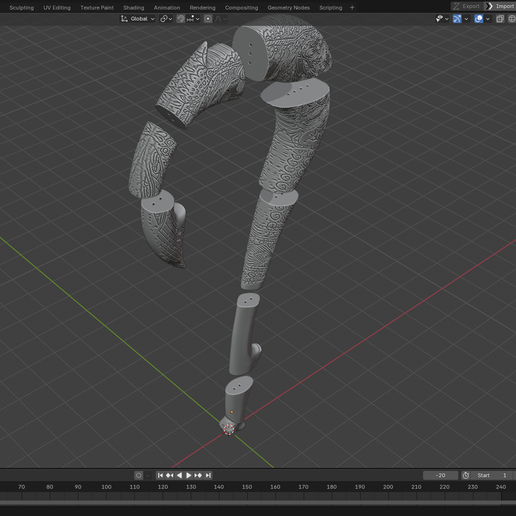Play the animation forward
The image size is (516, 516).
click(188, 475)
